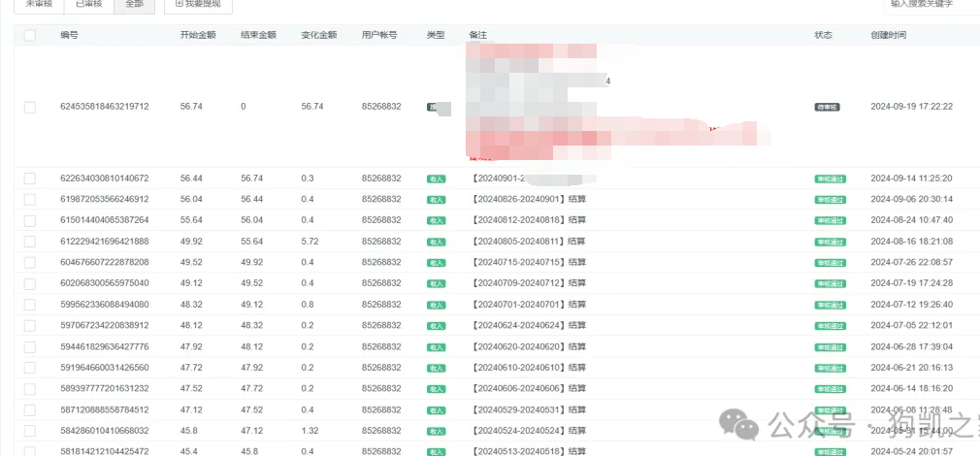Click the 收入 tag for record 612229421696421888
This screenshot has height=456, width=980.
(x=436, y=242)
